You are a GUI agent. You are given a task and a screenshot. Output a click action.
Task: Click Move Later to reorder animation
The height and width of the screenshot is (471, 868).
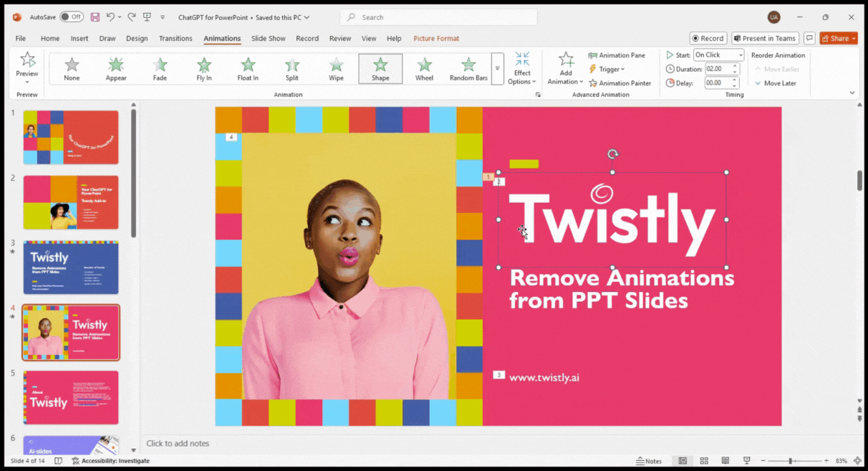[776, 83]
